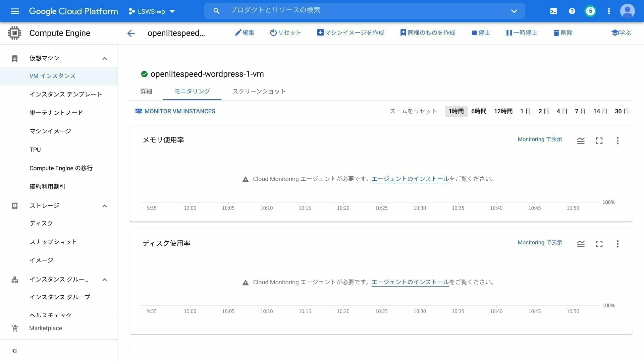This screenshot has width=644, height=362.
Task: Select the 30日 time range
Action: click(622, 111)
